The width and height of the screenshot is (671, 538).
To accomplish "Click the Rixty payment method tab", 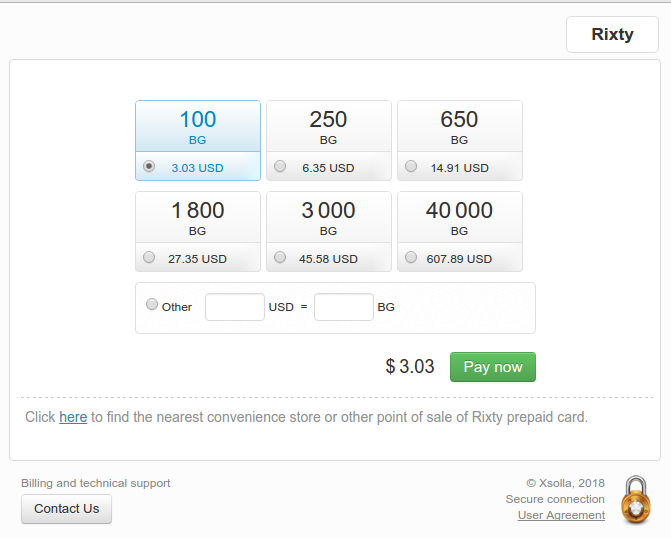I will (612, 35).
